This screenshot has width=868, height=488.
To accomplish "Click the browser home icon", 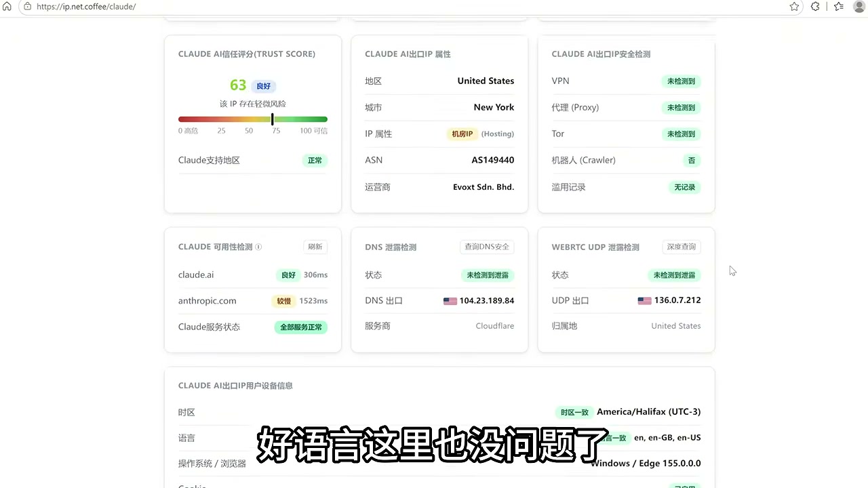I will pos(7,6).
